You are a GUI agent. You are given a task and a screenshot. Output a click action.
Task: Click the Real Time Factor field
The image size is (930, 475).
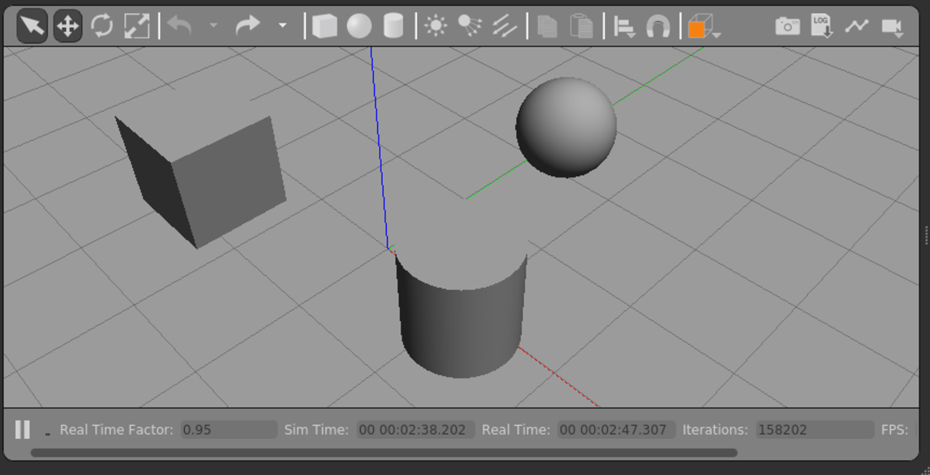coord(229,429)
